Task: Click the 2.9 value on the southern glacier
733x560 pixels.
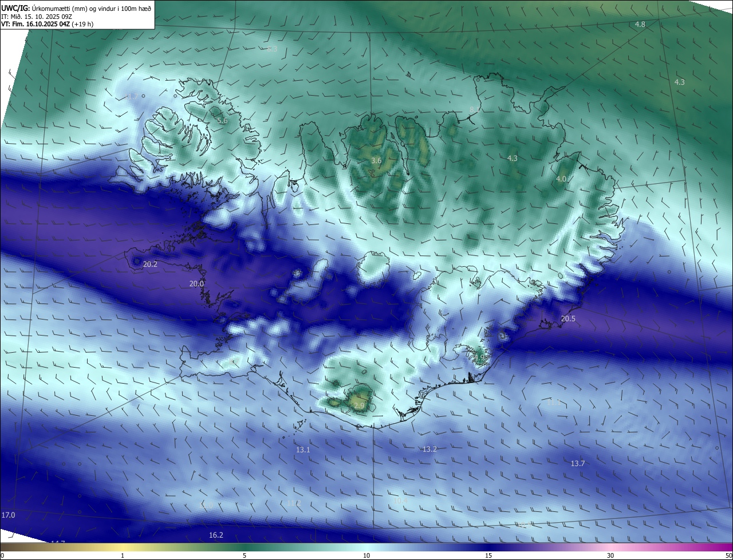Action: tap(359, 405)
